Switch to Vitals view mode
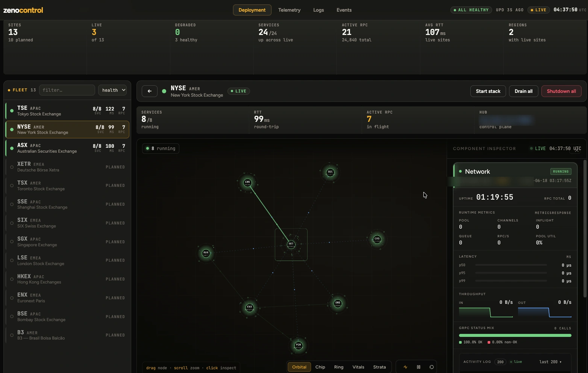Screen dimensions: 588x373 [x=358, y=367]
